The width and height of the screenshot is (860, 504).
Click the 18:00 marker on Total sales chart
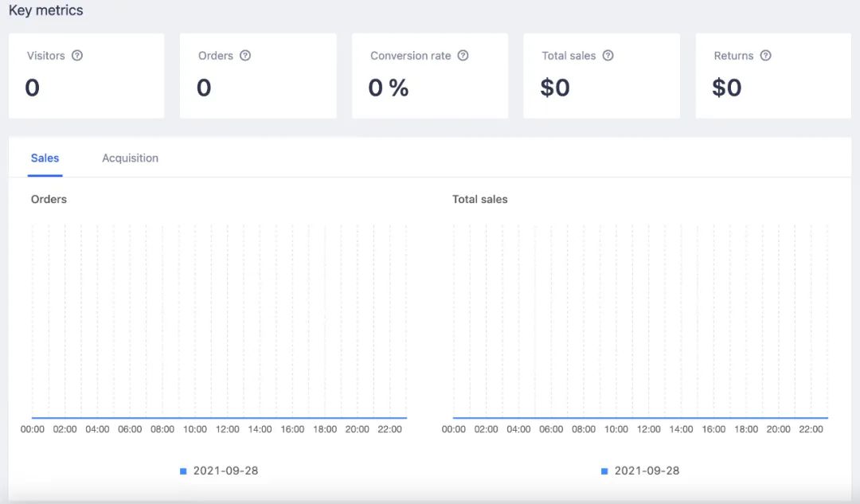coord(746,429)
